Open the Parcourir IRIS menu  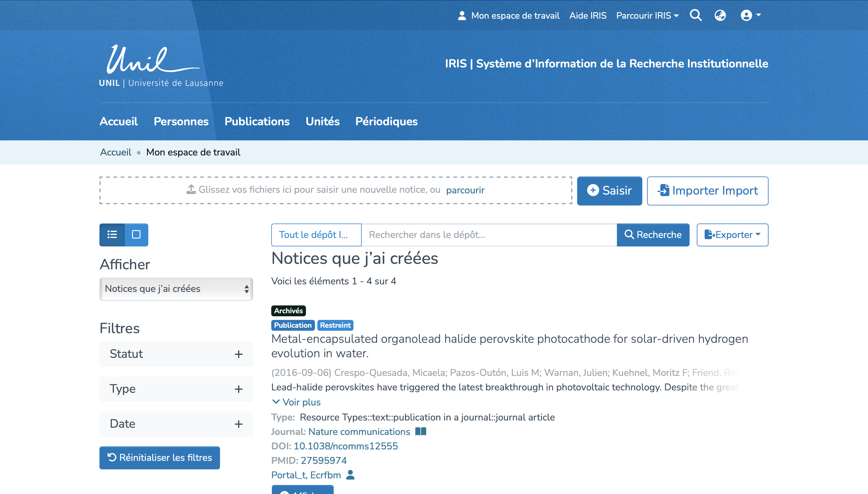(x=647, y=16)
